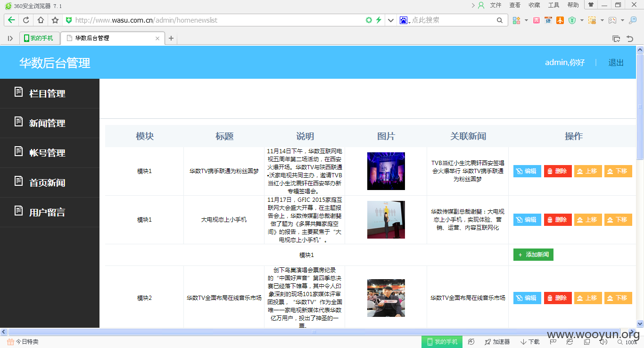The image size is (644, 348).
Task: Click the 今日特卖 gift icon in status bar
Action: click(10, 342)
